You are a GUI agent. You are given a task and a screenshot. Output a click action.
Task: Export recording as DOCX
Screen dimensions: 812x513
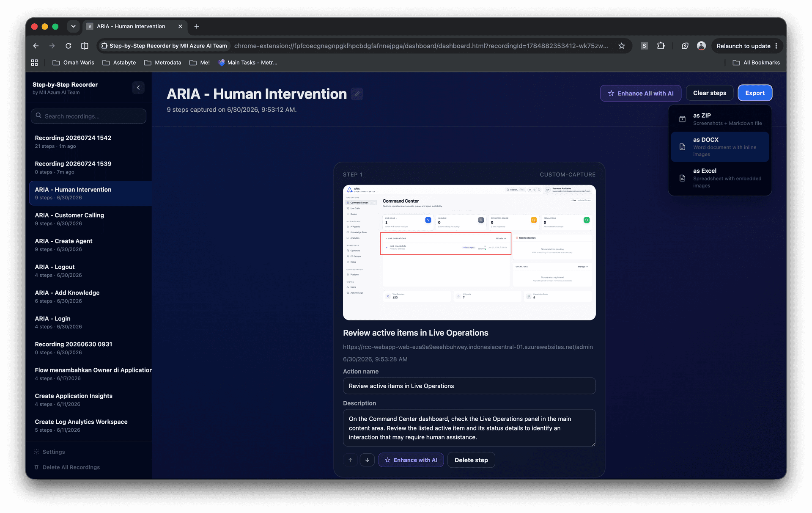pyautogui.click(x=720, y=147)
